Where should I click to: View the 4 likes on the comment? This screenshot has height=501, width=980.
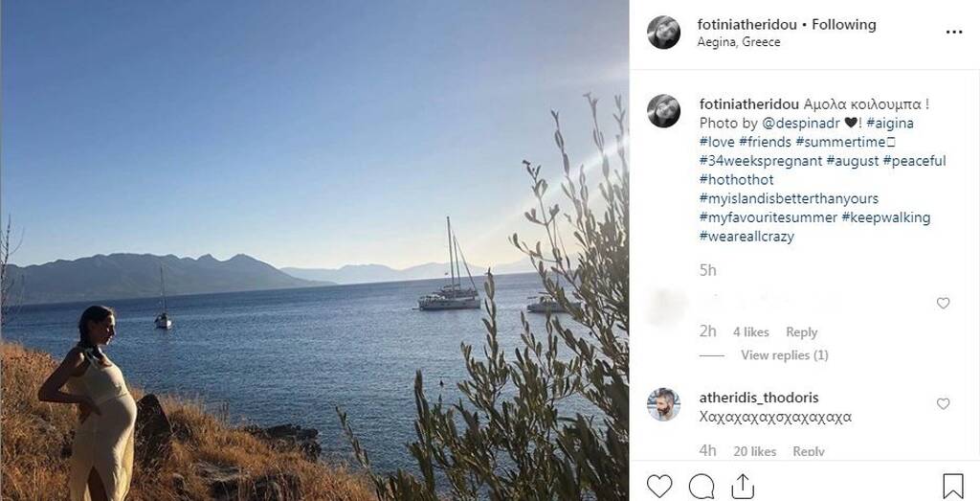[750, 332]
